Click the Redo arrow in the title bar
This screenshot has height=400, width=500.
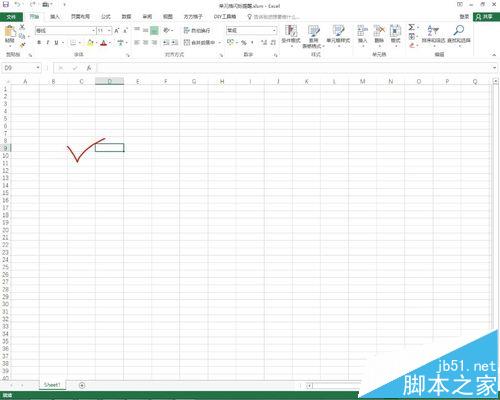point(32,5)
